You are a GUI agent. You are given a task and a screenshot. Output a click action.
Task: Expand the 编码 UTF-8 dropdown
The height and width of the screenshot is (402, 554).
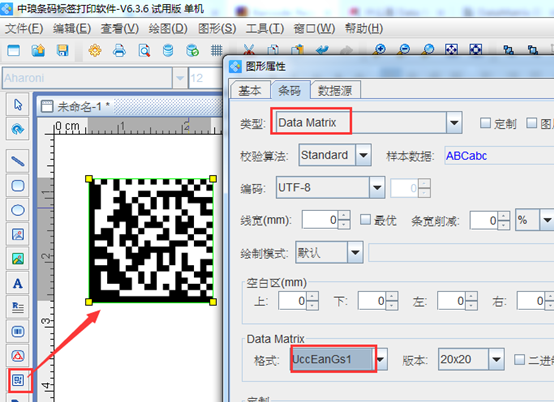pos(377,188)
